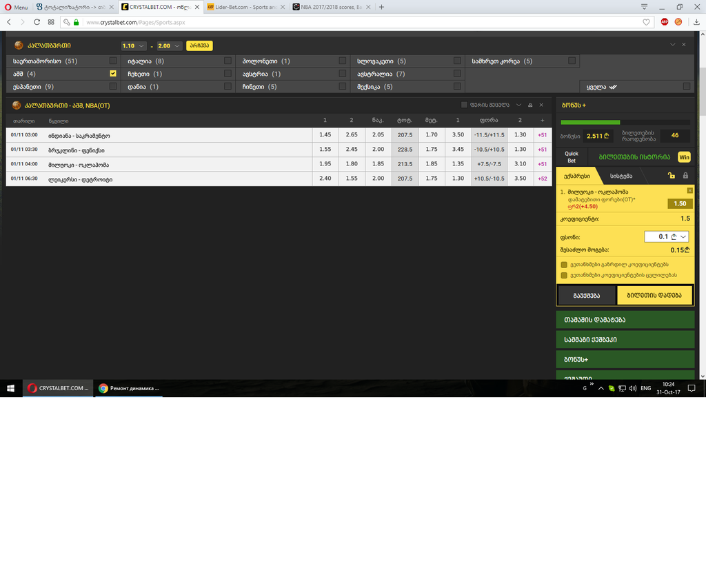Check the საერთაშორისო (51) checkbox

[x=113, y=61]
